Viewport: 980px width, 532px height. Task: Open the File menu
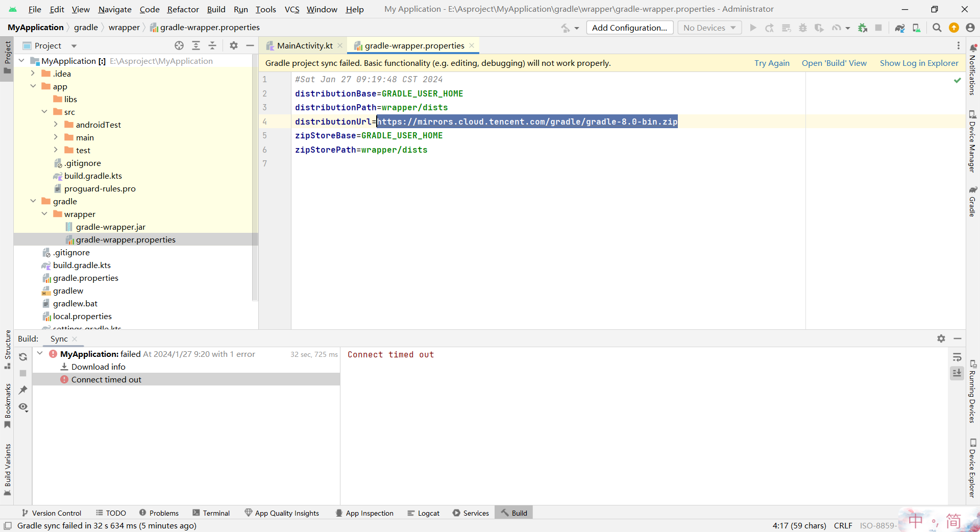coord(35,9)
